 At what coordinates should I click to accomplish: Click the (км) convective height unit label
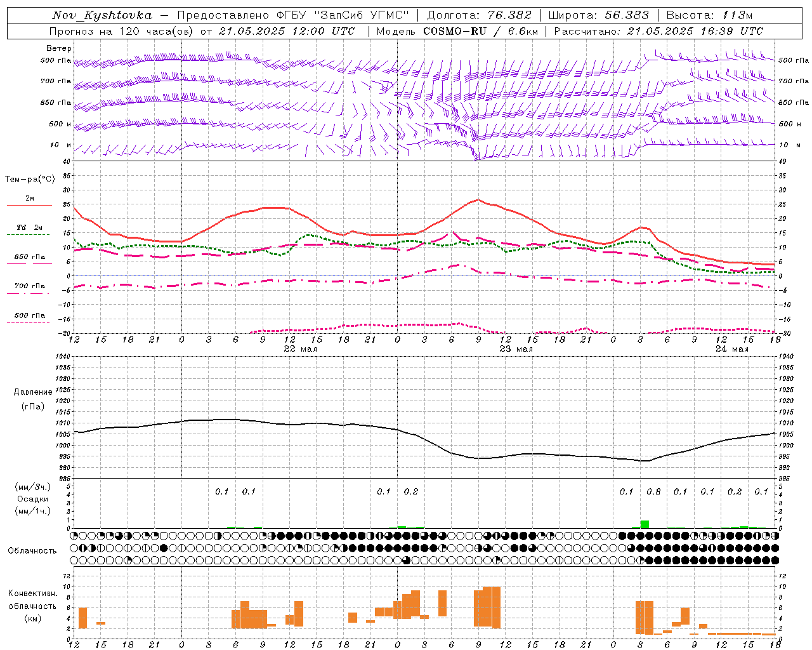32,618
